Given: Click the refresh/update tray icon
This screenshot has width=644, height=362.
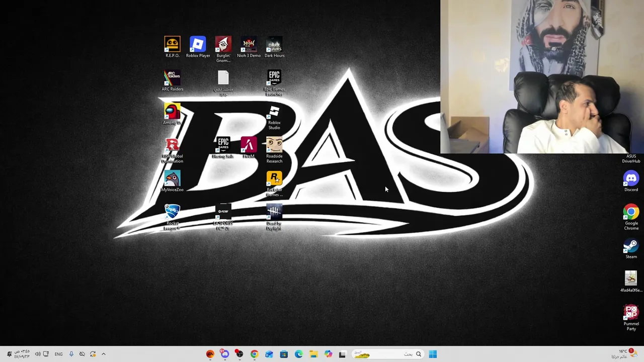Looking at the screenshot, I should tap(93, 354).
